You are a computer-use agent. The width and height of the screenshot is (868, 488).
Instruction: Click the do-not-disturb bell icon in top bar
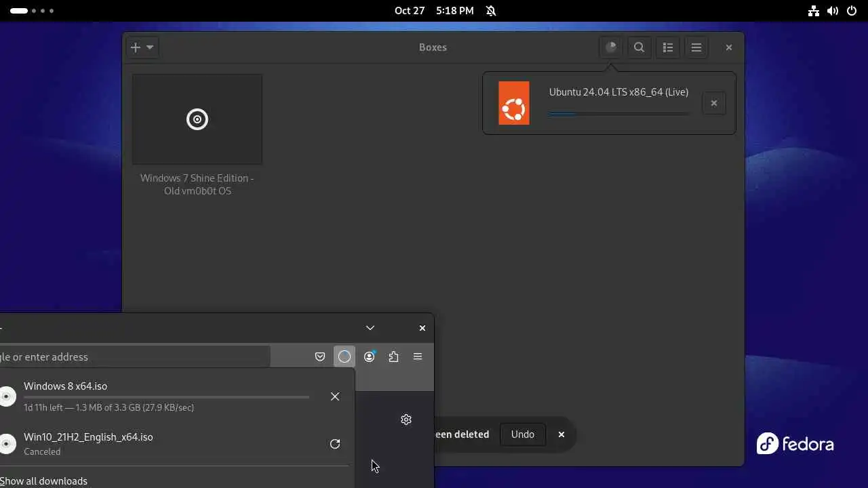coord(491,11)
